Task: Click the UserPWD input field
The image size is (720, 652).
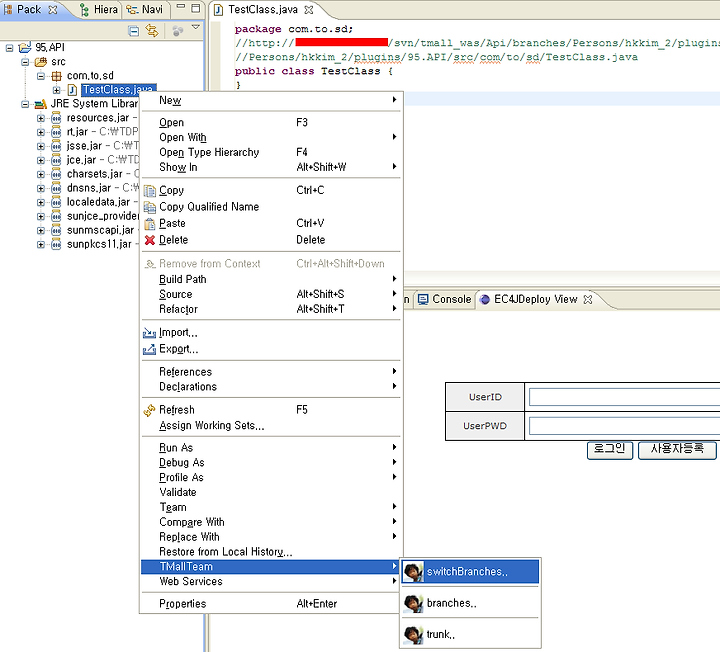Action: coord(624,426)
